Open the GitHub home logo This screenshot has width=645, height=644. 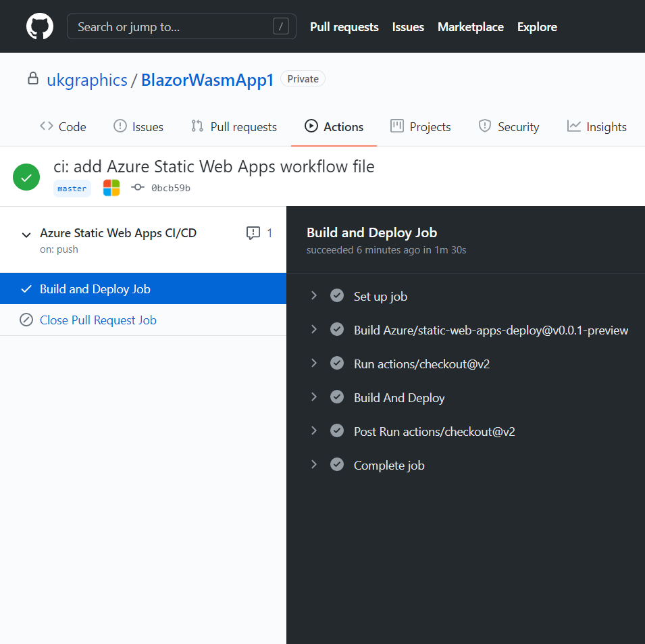click(40, 26)
